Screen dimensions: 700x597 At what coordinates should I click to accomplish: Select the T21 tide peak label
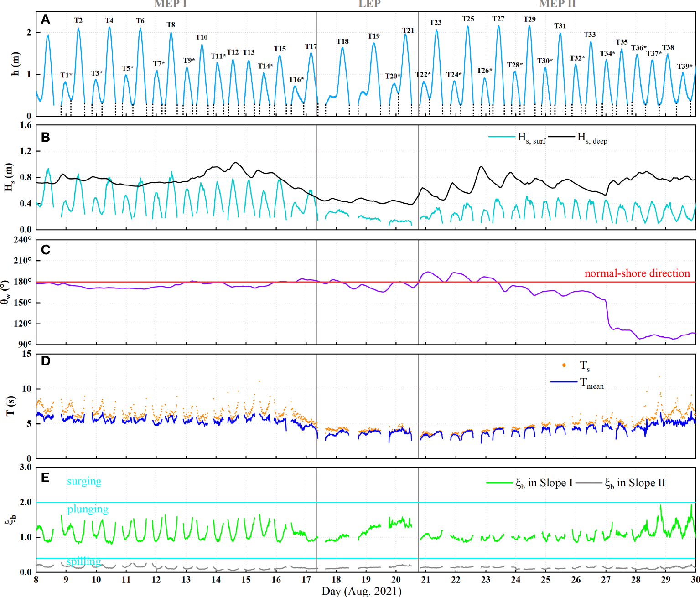(408, 31)
